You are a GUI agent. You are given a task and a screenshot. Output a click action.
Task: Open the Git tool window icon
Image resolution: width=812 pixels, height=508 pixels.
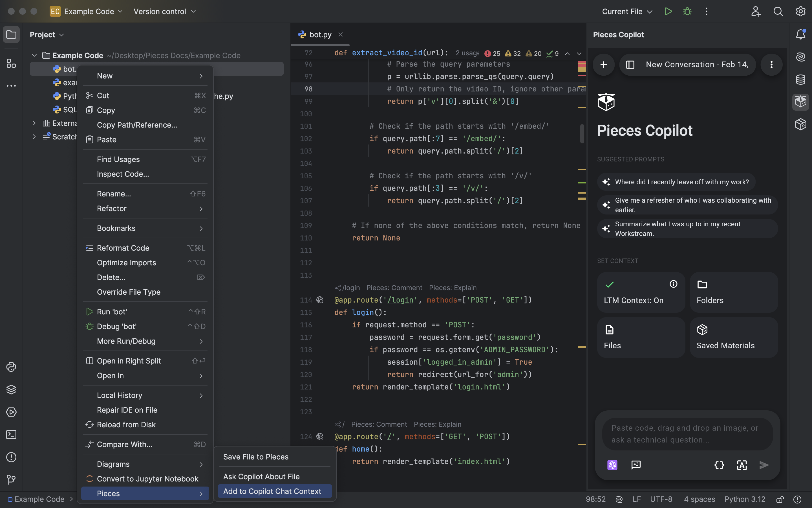pyautogui.click(x=11, y=480)
